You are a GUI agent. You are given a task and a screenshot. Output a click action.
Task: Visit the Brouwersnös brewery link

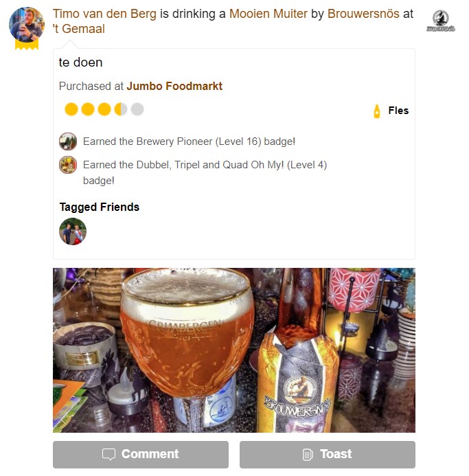pyautogui.click(x=363, y=14)
